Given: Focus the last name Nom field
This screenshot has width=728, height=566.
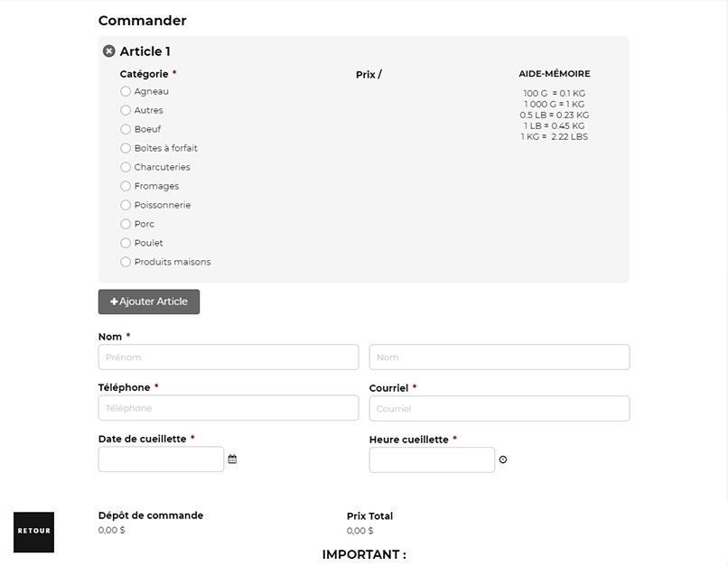Looking at the screenshot, I should pyautogui.click(x=499, y=357).
